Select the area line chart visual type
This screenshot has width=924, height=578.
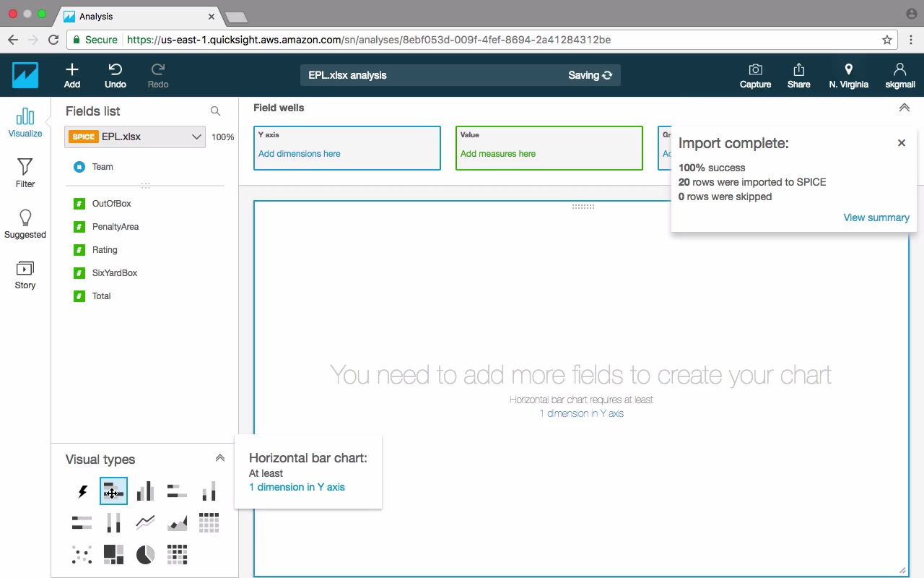pos(177,522)
